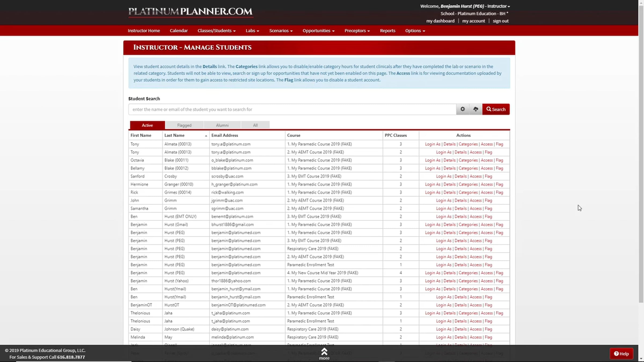Click the browser scrollbar down arrow

point(641,359)
